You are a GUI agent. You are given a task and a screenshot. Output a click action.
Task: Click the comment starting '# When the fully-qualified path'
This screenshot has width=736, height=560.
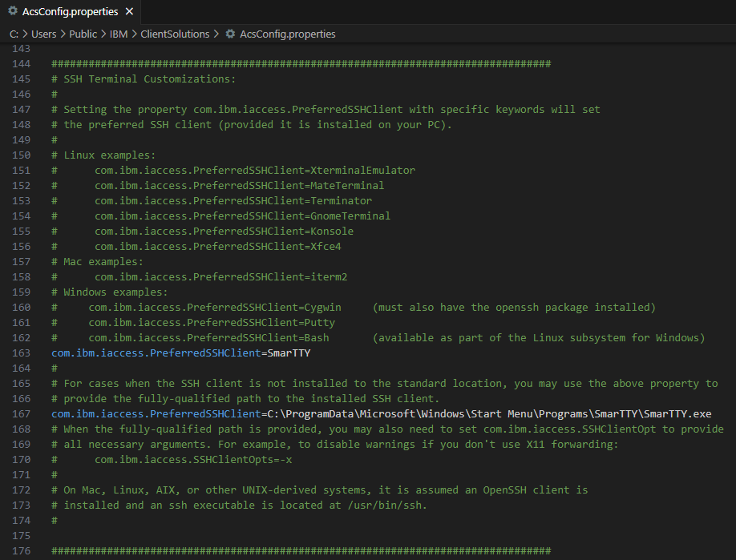(388, 429)
